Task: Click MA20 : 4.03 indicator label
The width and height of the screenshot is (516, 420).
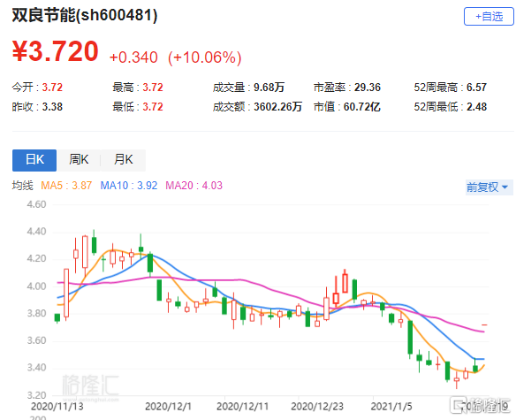Action: click(x=193, y=186)
